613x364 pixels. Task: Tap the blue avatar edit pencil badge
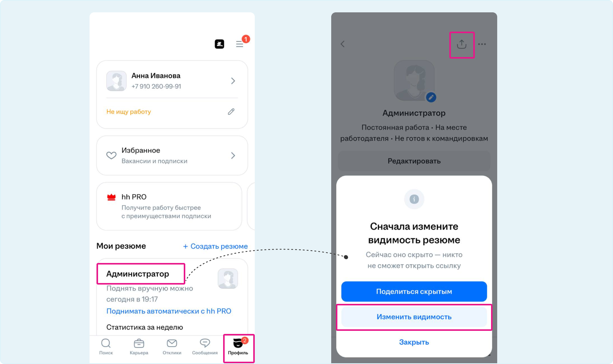(431, 98)
